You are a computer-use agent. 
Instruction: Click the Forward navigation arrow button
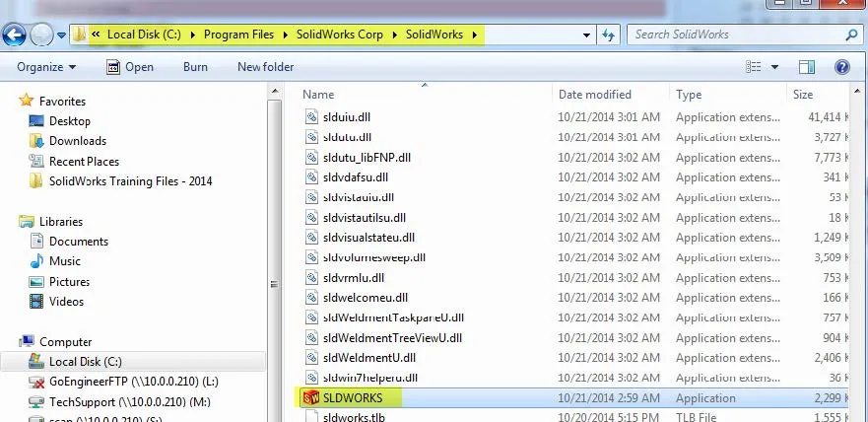coord(41,35)
